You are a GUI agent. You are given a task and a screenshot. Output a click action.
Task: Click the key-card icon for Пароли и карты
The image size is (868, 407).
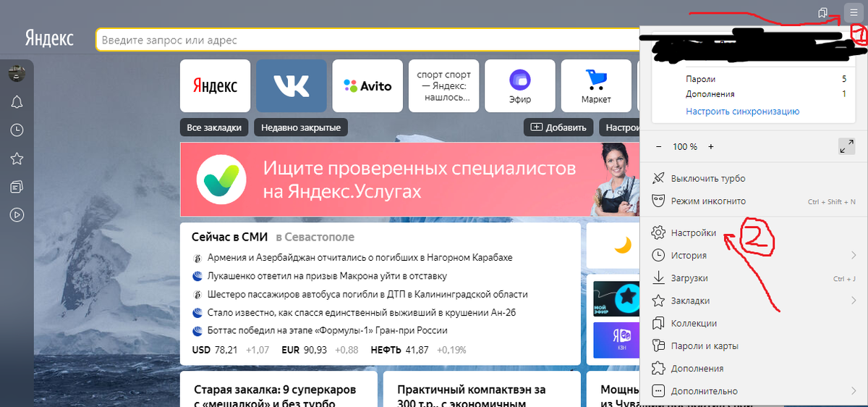coord(658,345)
